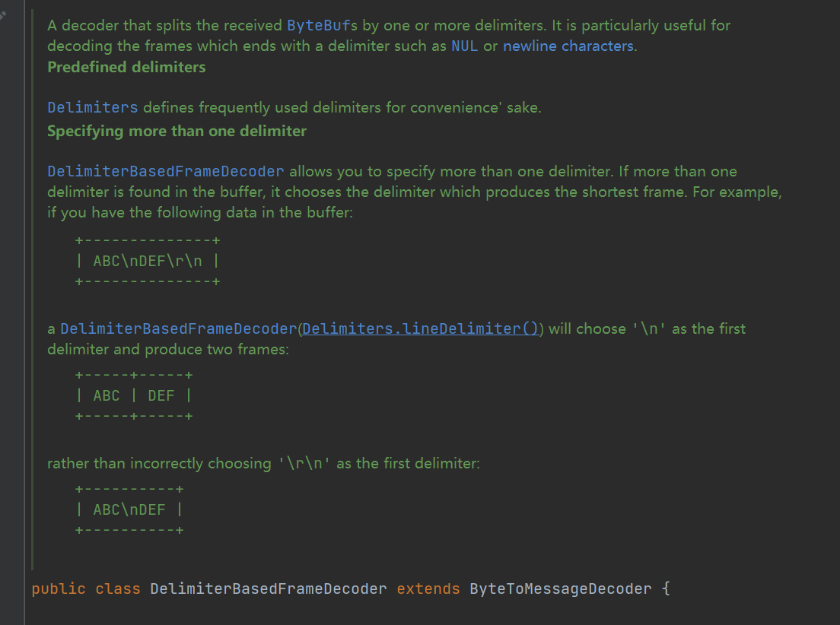Image resolution: width=840 pixels, height=625 pixels.
Task: Click the '\r\n' inline code in last paragraph
Action: coord(304,463)
